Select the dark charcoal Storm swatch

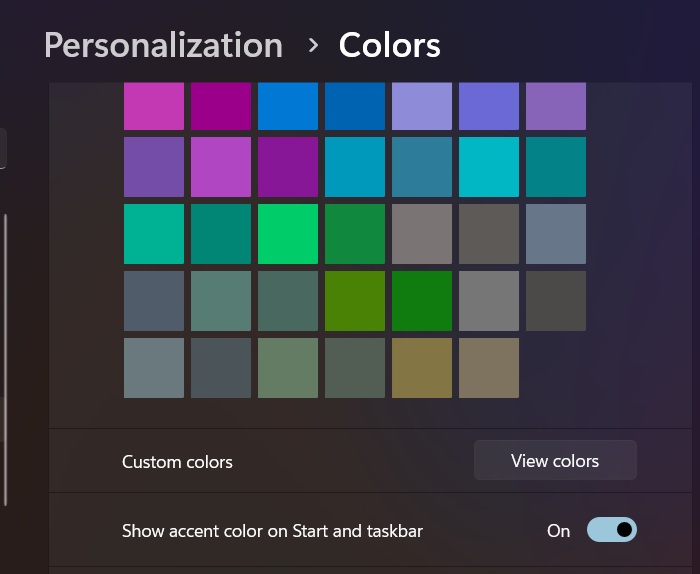pos(556,301)
